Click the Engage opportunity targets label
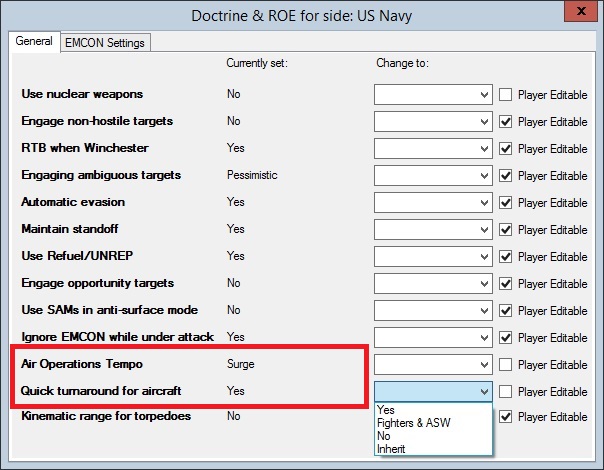Screen dimensions: 604x470 [97, 283]
